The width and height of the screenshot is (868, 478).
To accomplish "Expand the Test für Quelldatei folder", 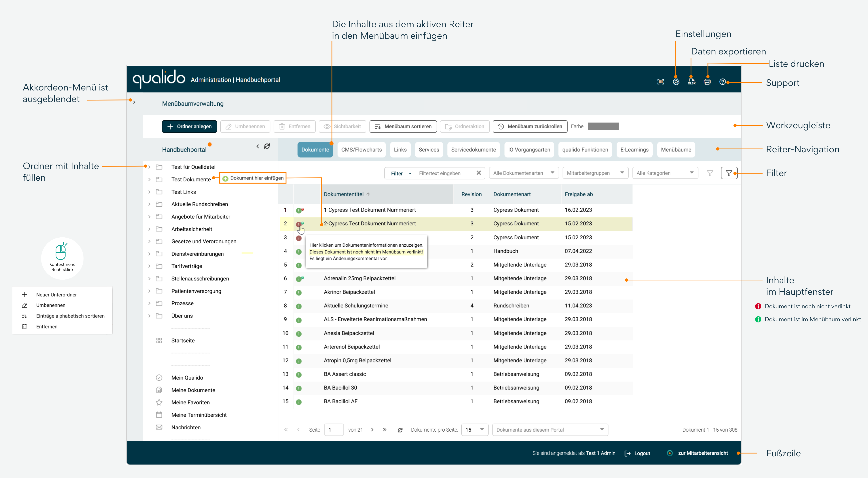I will point(149,167).
